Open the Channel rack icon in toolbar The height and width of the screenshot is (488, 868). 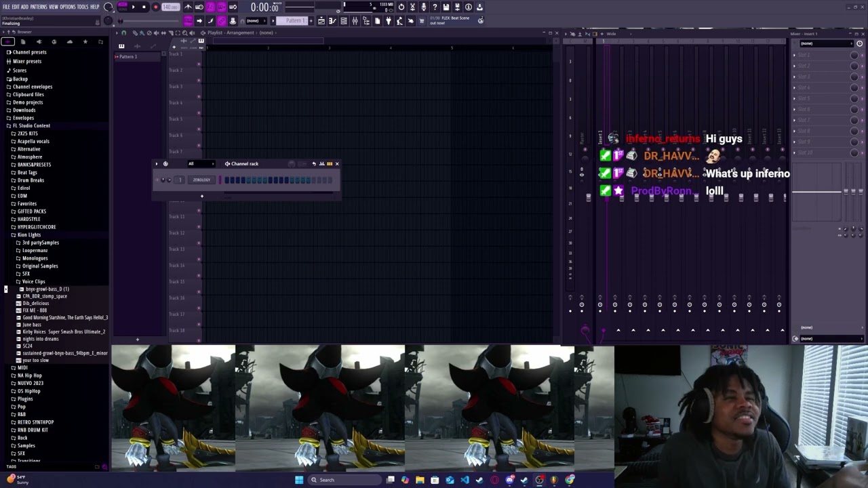(x=344, y=21)
